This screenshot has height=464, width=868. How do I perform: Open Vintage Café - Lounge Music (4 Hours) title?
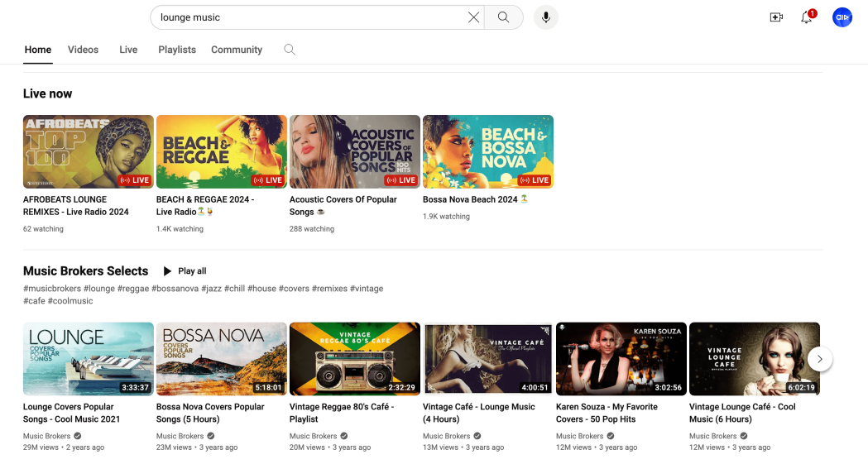[479, 413]
